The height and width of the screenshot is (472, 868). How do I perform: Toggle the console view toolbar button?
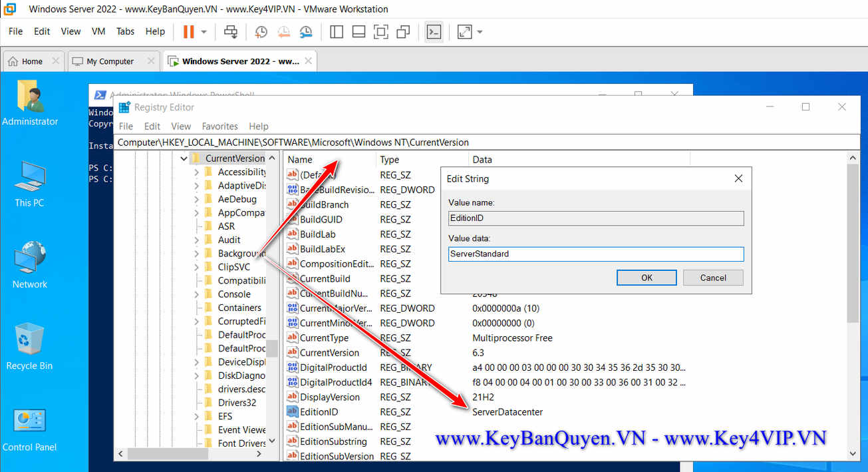pos(434,31)
